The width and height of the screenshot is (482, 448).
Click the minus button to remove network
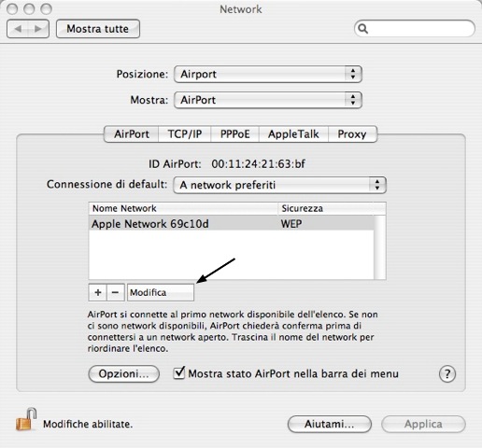point(116,292)
